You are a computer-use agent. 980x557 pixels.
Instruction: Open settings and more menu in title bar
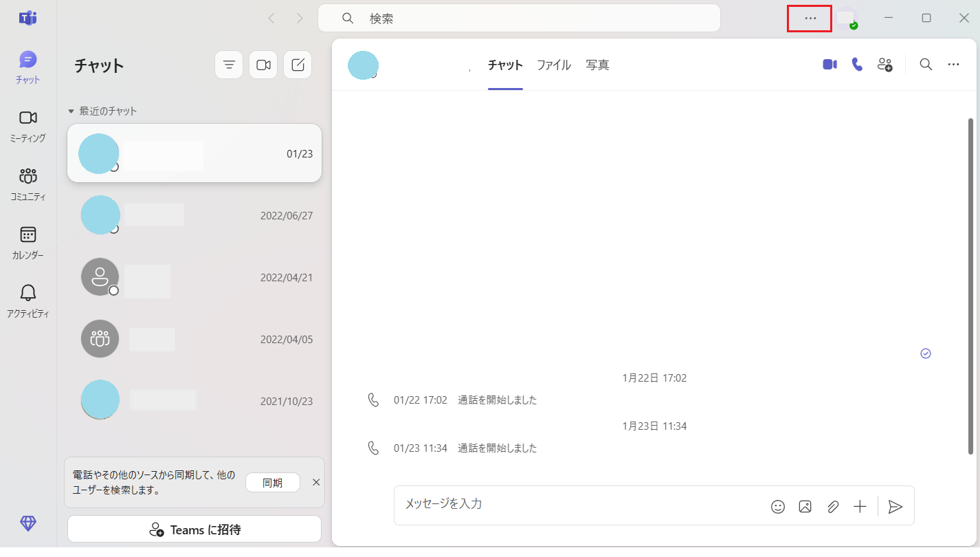[x=810, y=19]
